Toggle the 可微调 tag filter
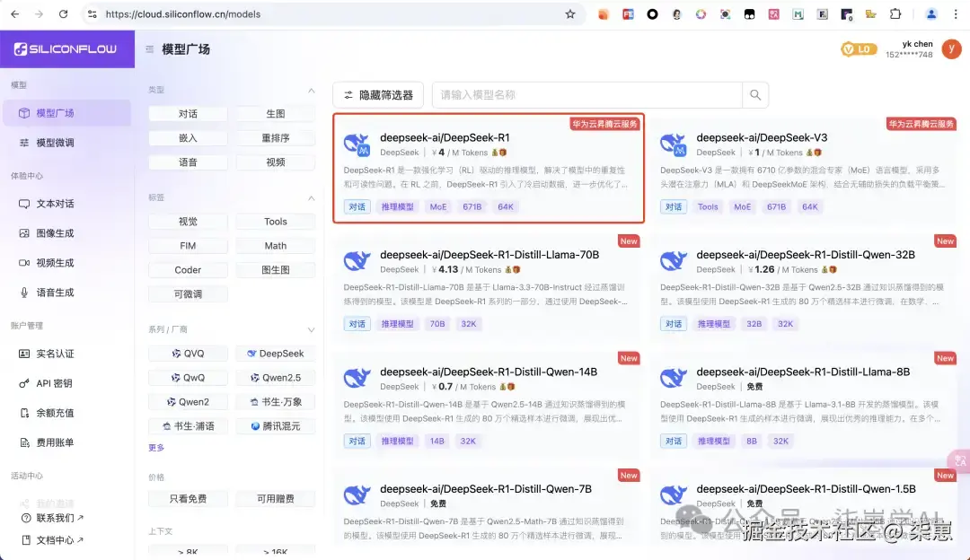Viewport: 970px width, 560px height. [x=188, y=294]
